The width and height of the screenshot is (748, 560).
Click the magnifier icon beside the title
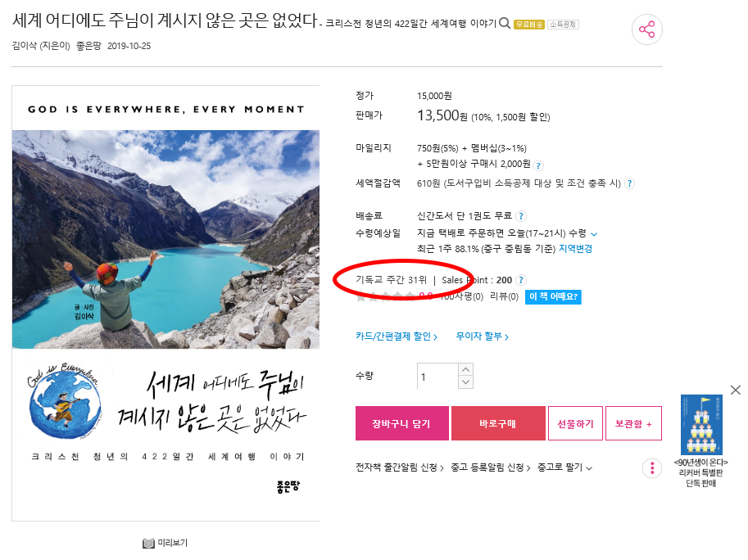pyautogui.click(x=505, y=23)
